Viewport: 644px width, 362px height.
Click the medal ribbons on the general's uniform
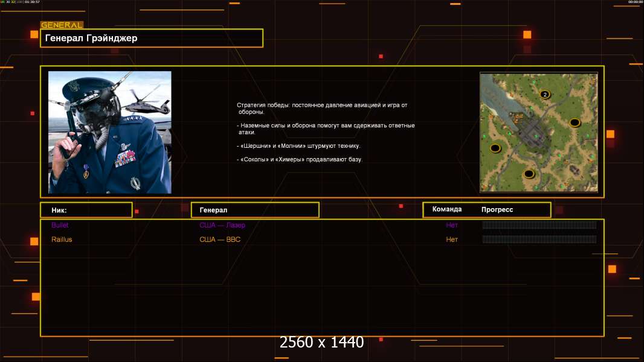pos(126,159)
